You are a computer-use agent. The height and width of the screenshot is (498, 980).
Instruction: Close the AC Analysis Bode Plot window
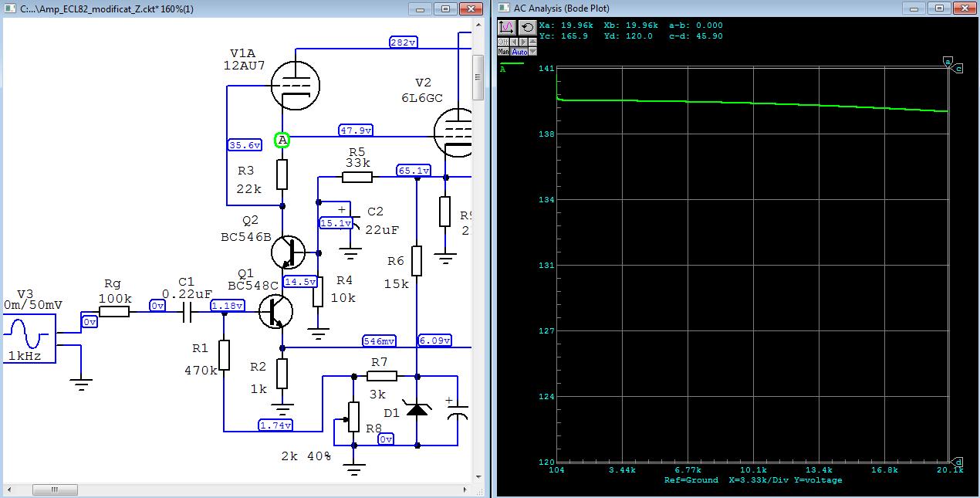tap(965, 8)
